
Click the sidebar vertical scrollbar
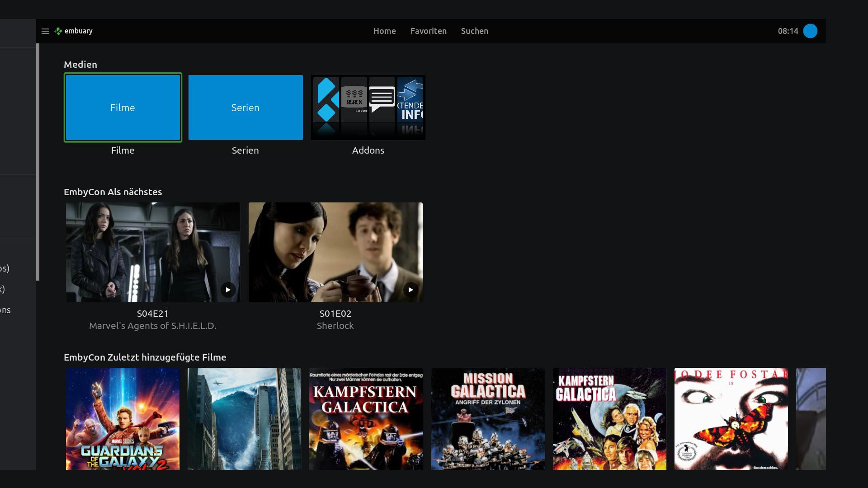(38, 162)
